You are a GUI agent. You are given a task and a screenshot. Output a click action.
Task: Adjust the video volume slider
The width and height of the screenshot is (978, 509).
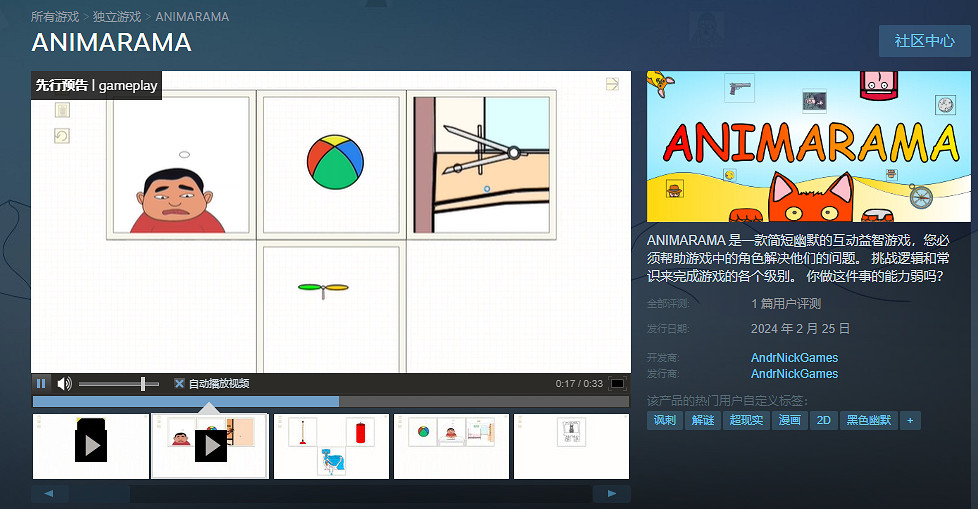119,384
